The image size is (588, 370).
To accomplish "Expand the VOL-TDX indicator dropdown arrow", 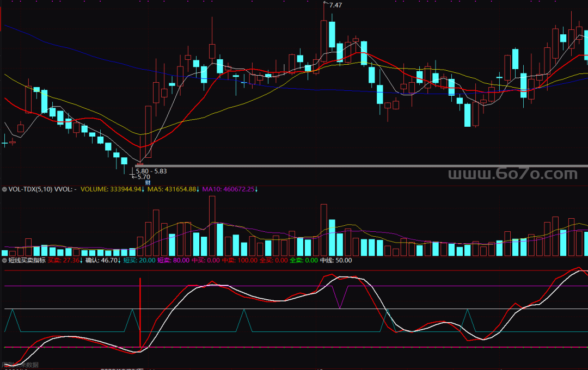I will (x=4, y=189).
